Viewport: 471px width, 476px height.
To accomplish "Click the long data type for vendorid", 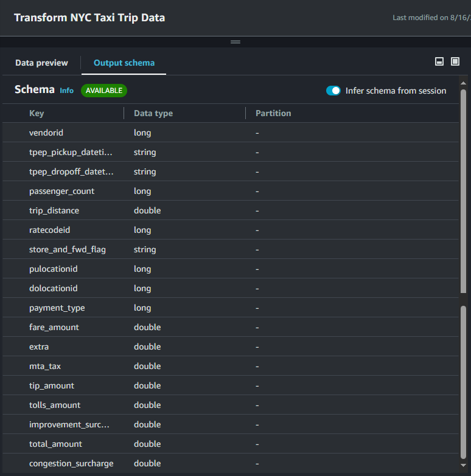I will tap(142, 133).
